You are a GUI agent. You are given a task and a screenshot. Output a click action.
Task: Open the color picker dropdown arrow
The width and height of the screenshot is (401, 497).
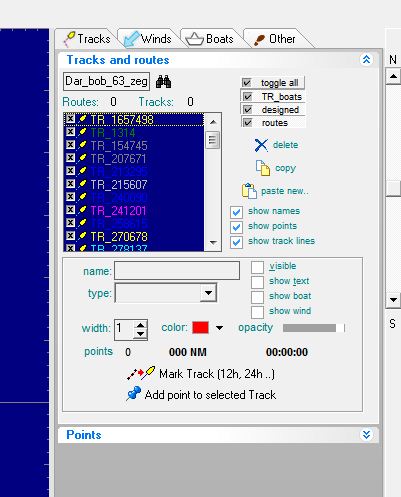coord(219,328)
